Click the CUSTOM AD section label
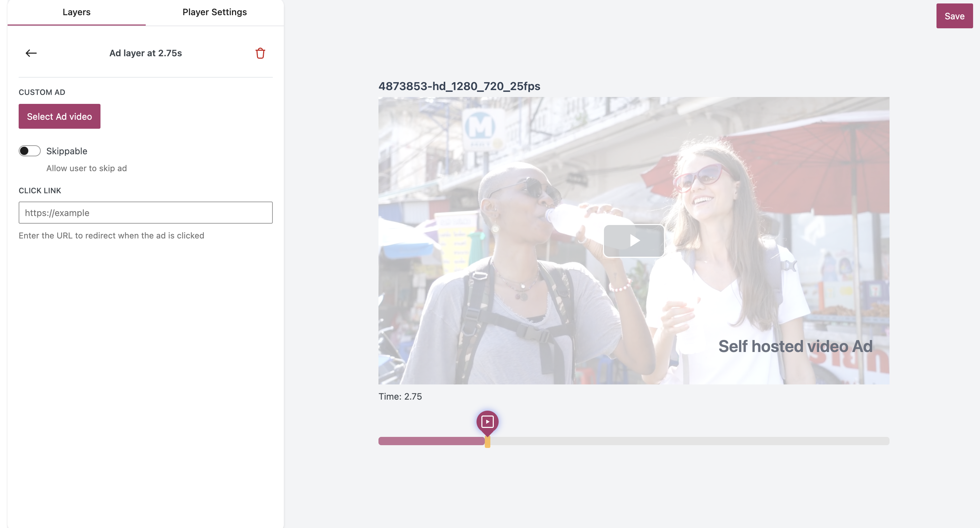 (42, 92)
